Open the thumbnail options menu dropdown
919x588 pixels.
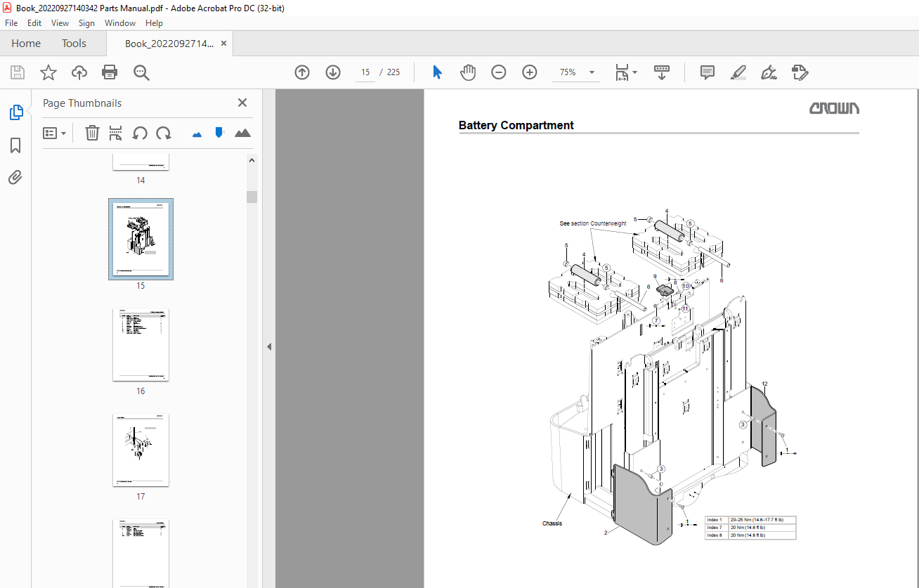coord(54,133)
